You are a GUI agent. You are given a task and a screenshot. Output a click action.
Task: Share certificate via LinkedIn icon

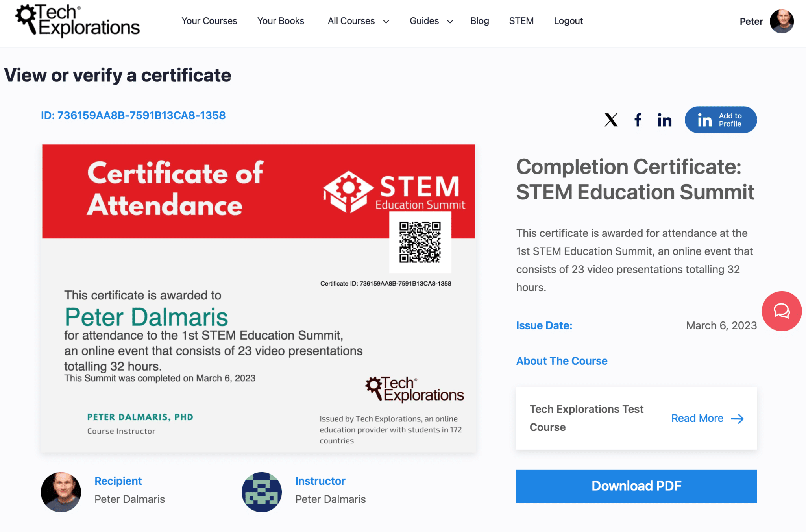664,120
